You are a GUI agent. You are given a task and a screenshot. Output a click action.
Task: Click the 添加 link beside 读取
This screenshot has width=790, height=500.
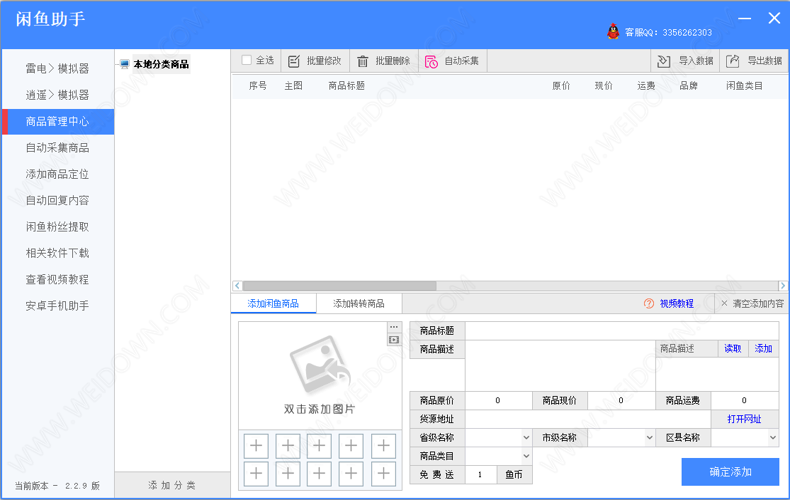(763, 349)
